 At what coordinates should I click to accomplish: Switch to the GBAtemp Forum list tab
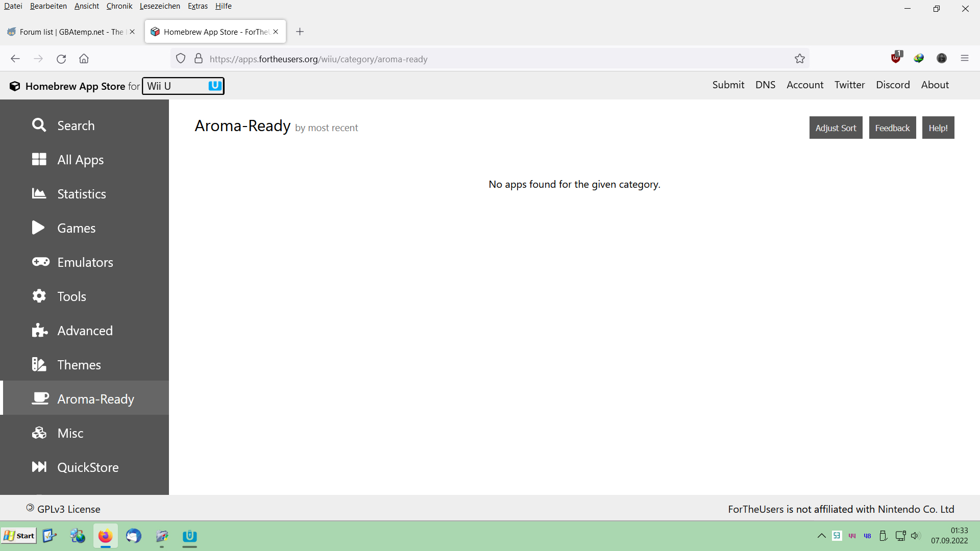point(71,32)
